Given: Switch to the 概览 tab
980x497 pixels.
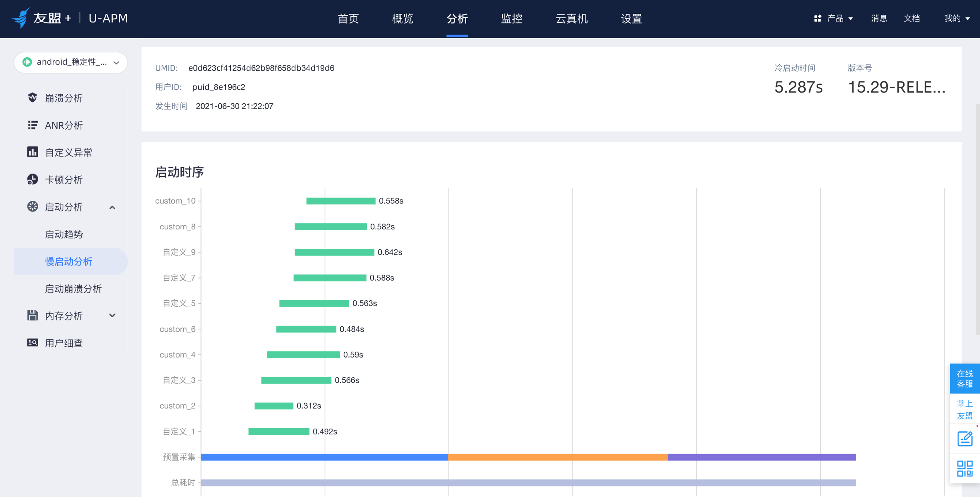Looking at the screenshot, I should (402, 18).
